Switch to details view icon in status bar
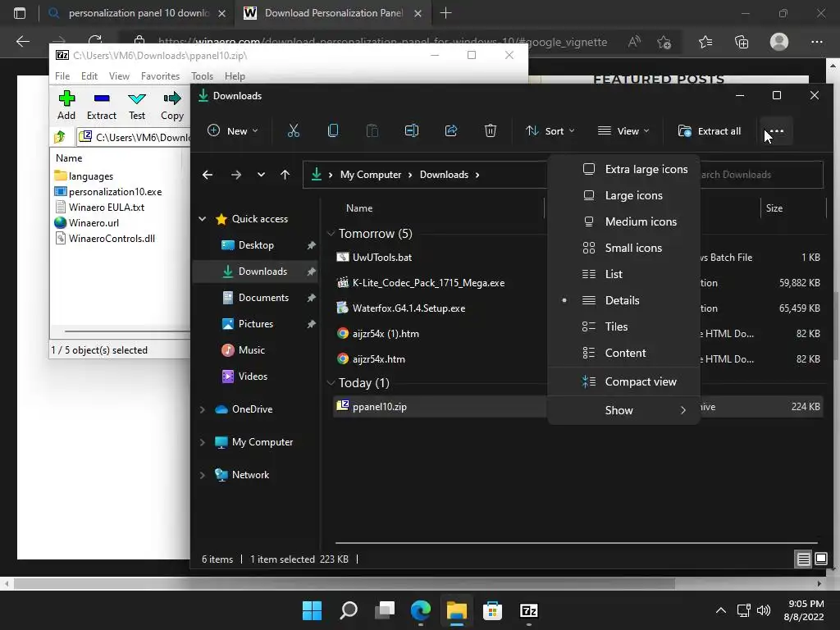Viewport: 840px width, 630px height. pos(804,559)
